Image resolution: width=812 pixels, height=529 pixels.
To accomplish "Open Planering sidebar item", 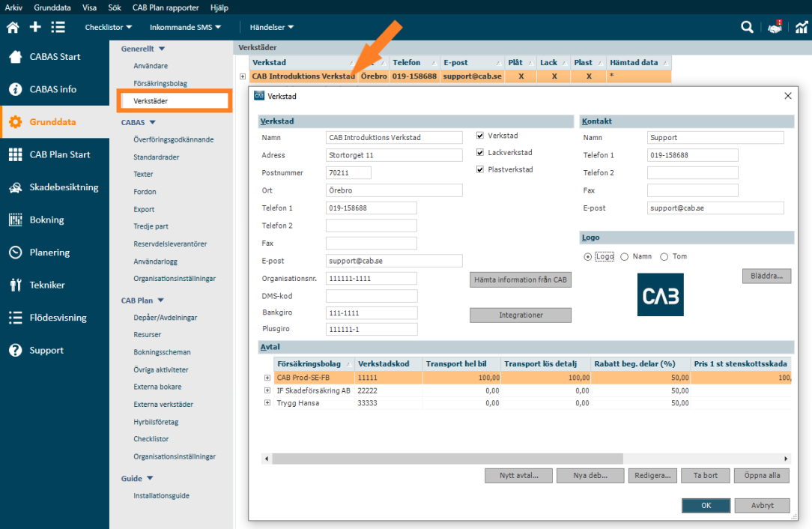I will 55,253.
